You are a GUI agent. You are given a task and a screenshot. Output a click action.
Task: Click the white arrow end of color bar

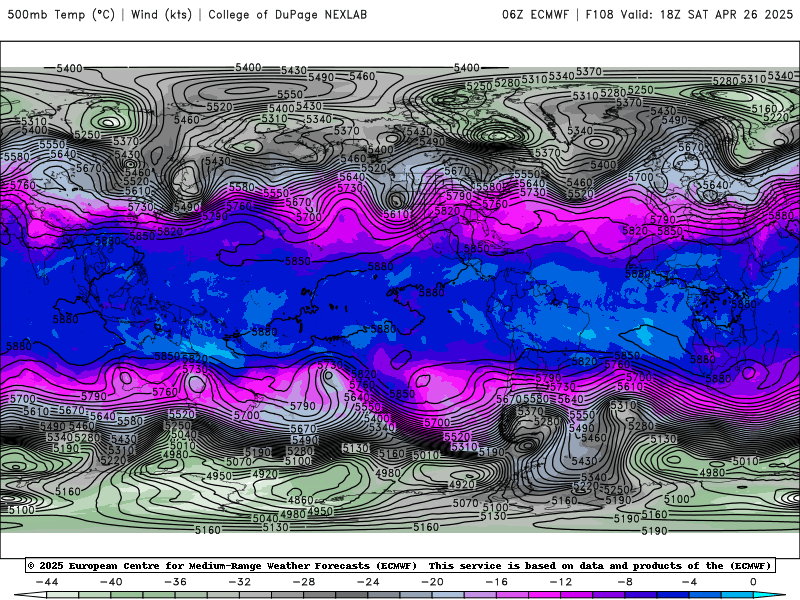30,595
